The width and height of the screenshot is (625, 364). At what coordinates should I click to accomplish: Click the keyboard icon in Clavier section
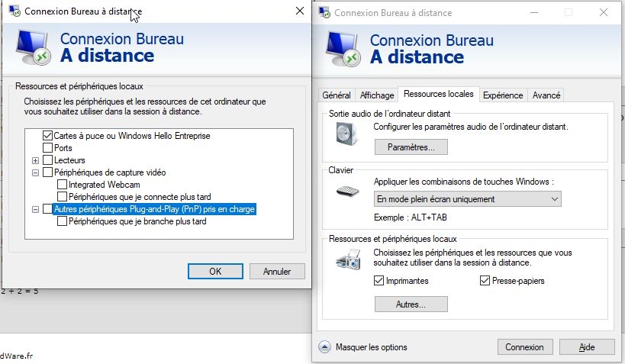(x=347, y=192)
